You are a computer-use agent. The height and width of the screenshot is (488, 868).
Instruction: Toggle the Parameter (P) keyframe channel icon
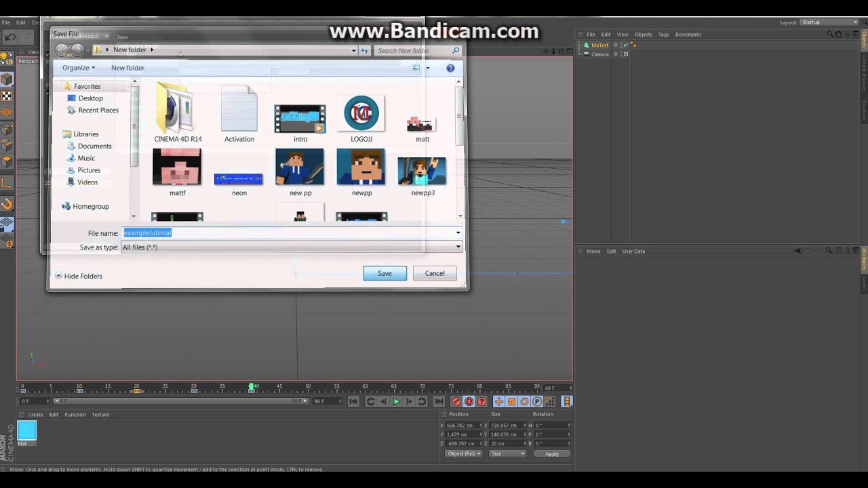[537, 402]
